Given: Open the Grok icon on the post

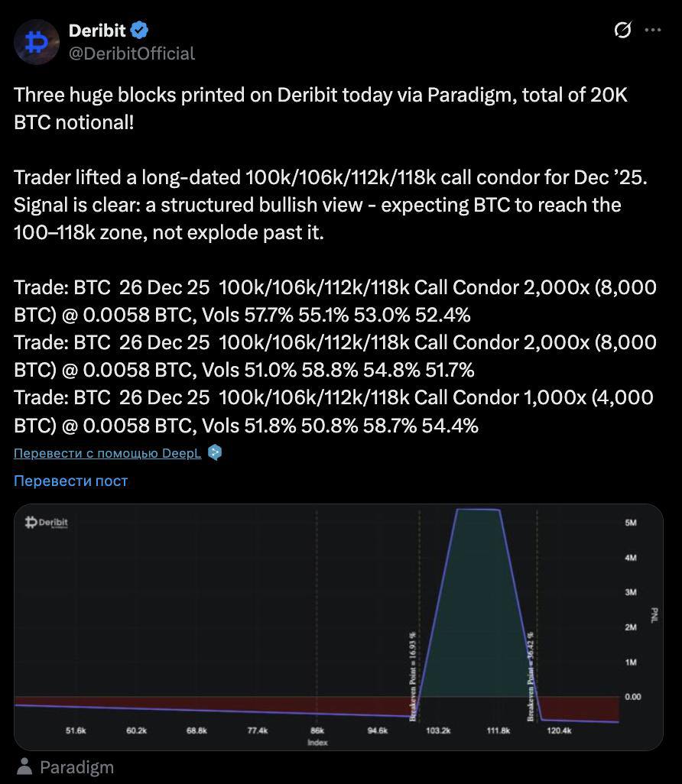Looking at the screenshot, I should (x=622, y=31).
